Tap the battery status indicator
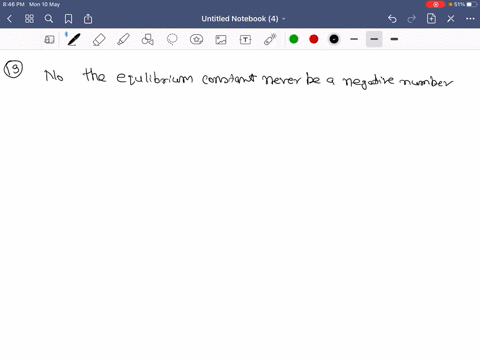 (472, 4)
